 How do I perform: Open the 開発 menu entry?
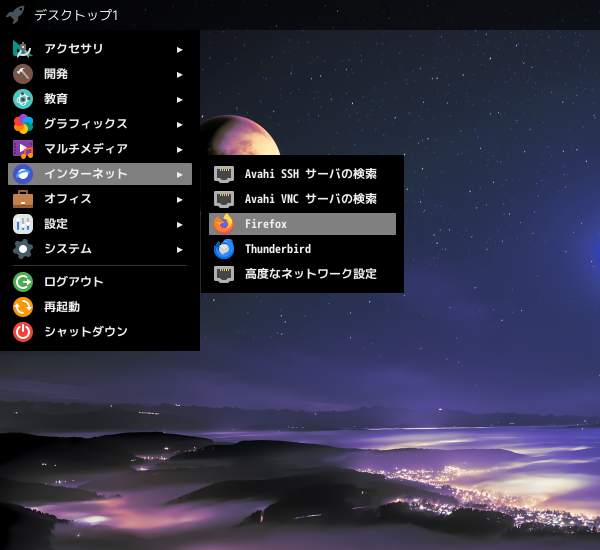point(100,74)
